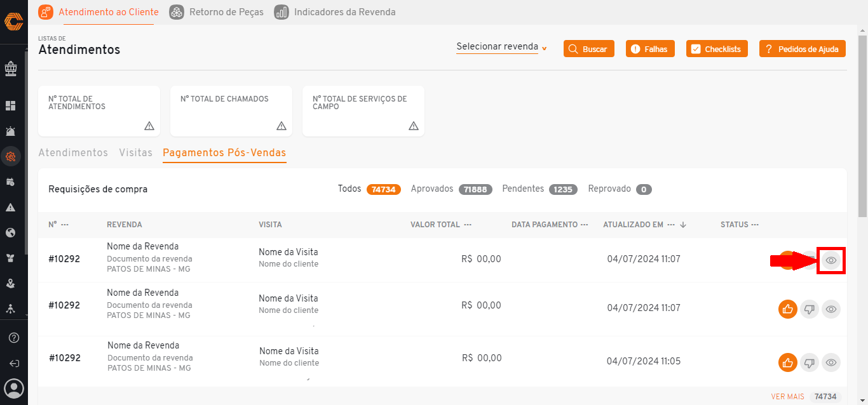Click the Checklists button
Viewport: 868px width, 405px height.
[x=717, y=49]
